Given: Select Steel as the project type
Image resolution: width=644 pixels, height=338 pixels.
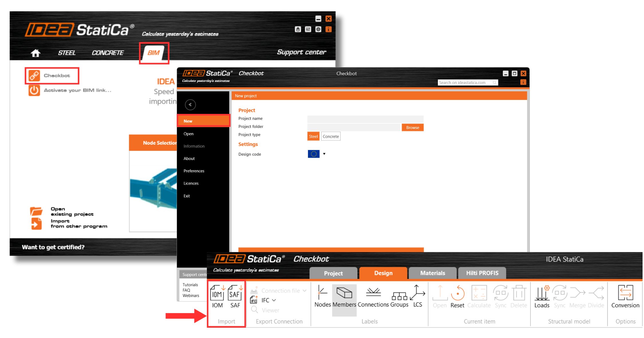Looking at the screenshot, I should pyautogui.click(x=313, y=136).
